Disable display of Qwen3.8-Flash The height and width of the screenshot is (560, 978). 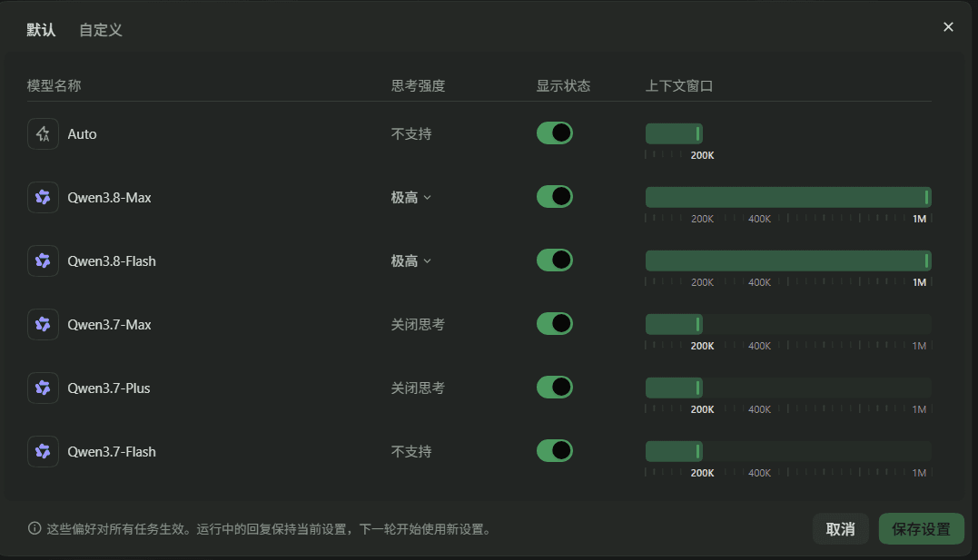point(555,260)
